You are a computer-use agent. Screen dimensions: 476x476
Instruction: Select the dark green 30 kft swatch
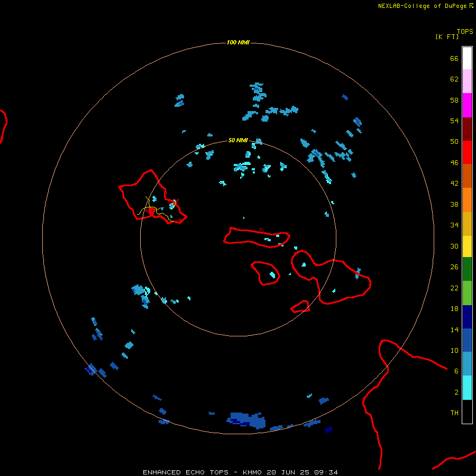coord(467,269)
